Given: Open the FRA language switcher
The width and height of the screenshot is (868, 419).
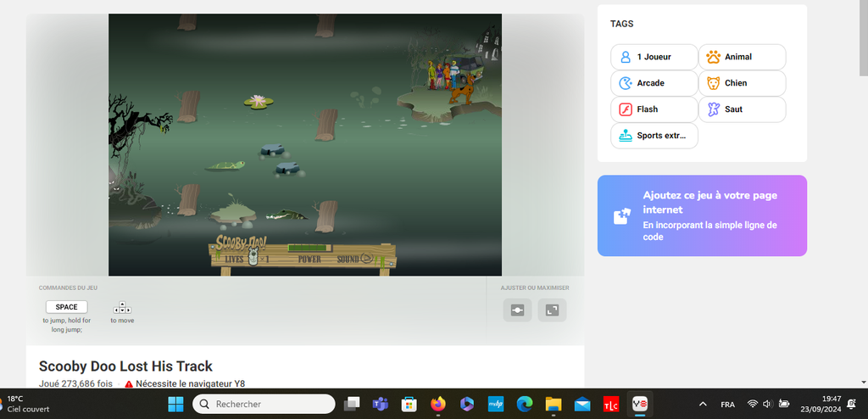Looking at the screenshot, I should tap(727, 404).
